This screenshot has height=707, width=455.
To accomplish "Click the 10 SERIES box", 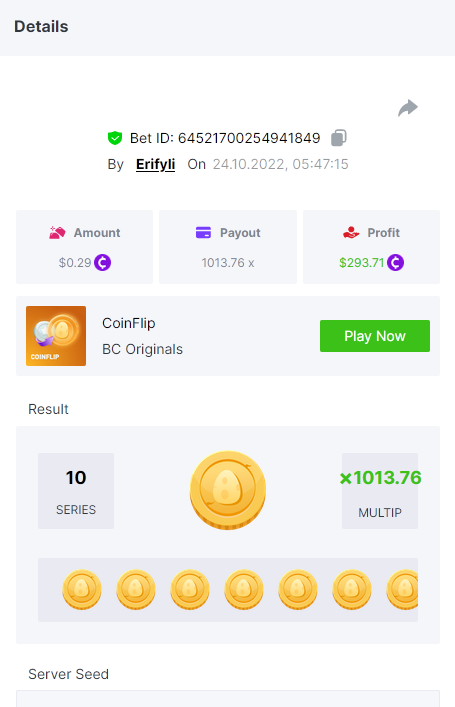I will click(76, 491).
